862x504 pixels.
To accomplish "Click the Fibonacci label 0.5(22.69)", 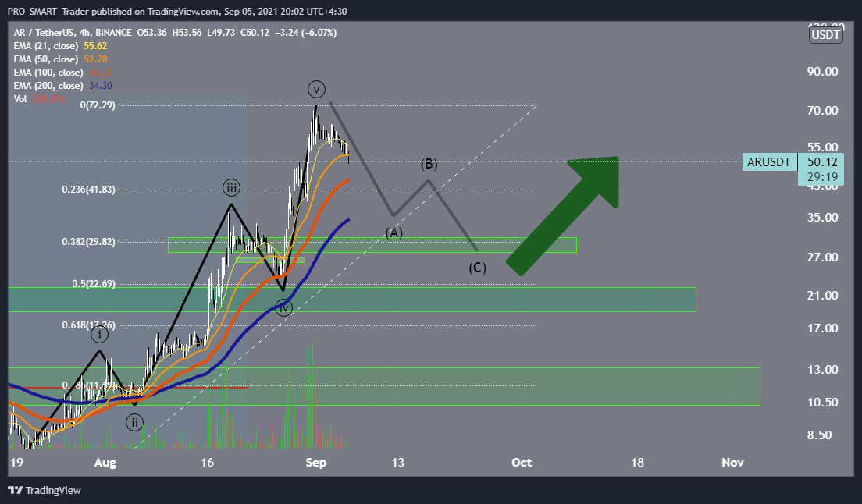I will click(94, 284).
